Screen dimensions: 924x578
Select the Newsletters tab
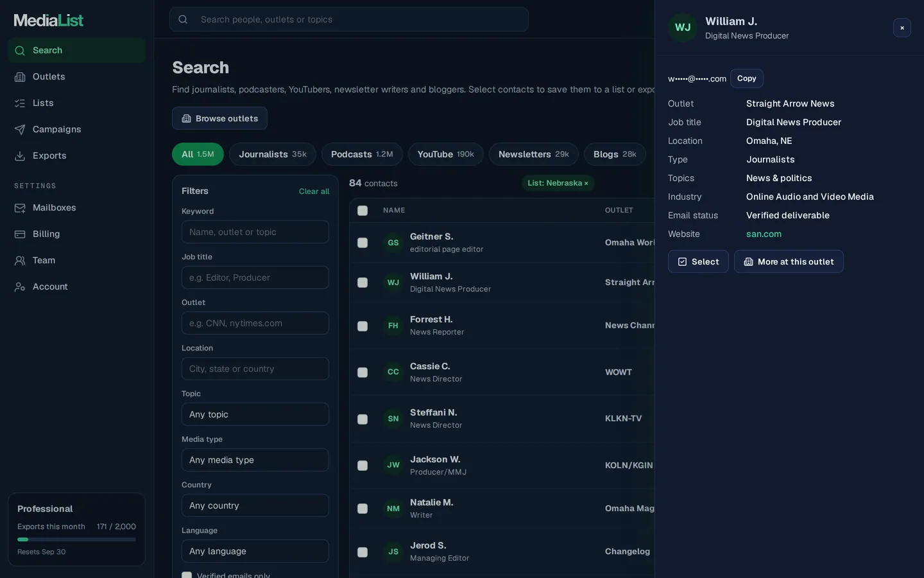[x=534, y=154]
